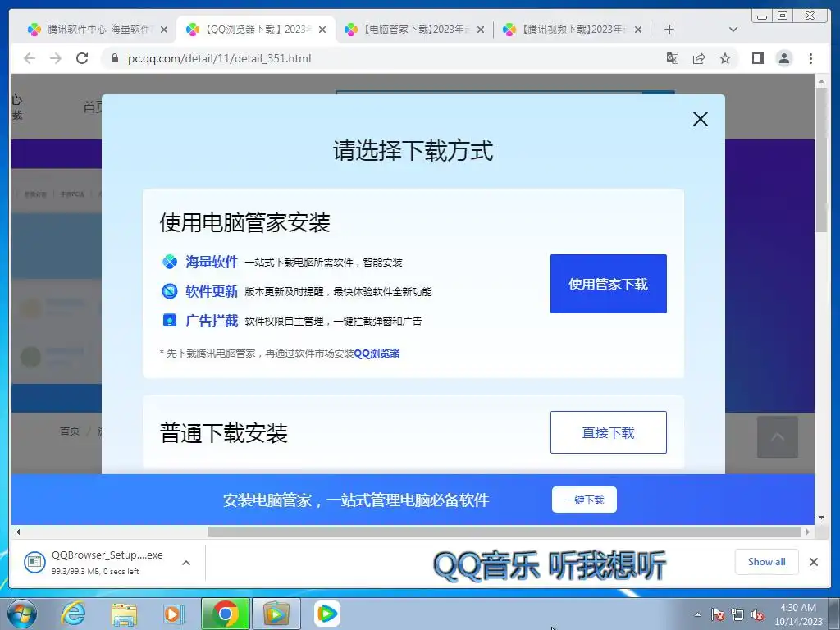Open the Action Center flag icon
Image resolution: width=840 pixels, height=630 pixels.
point(717,615)
